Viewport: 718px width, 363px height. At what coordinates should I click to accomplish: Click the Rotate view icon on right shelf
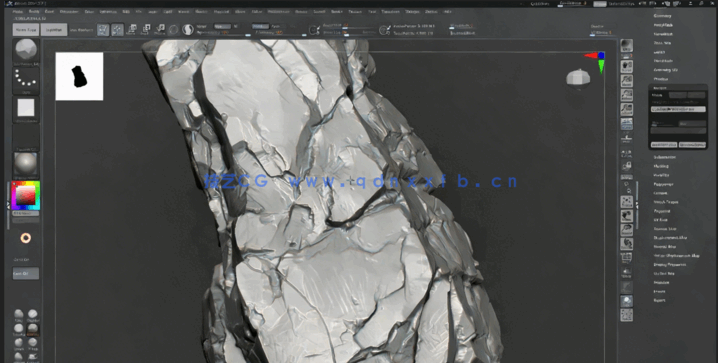click(626, 244)
